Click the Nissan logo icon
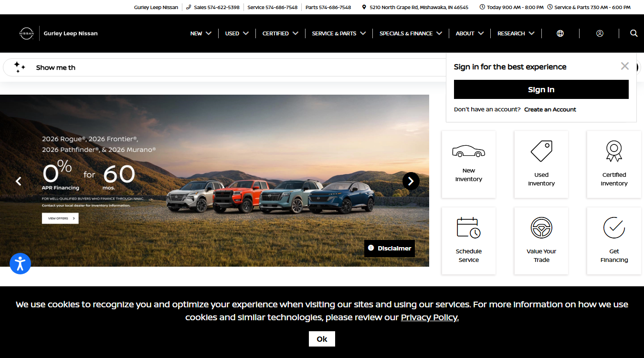644x358 pixels. click(26, 33)
